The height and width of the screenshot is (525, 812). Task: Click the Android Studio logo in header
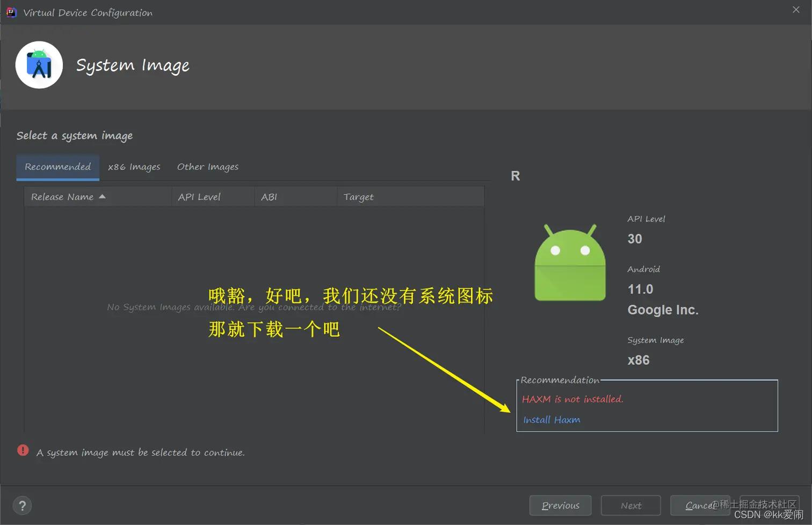39,65
